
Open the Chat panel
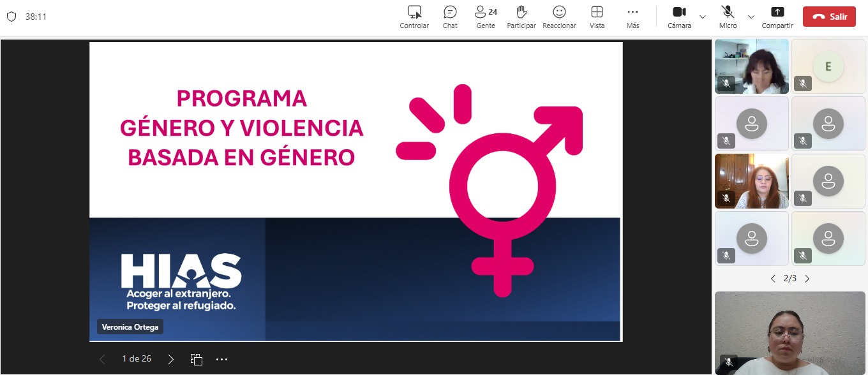(450, 13)
